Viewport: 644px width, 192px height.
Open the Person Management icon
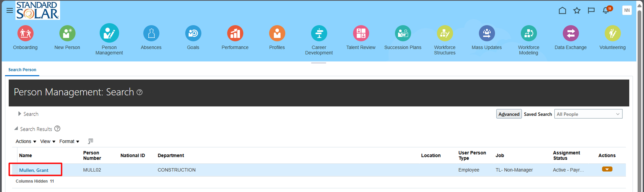109,33
